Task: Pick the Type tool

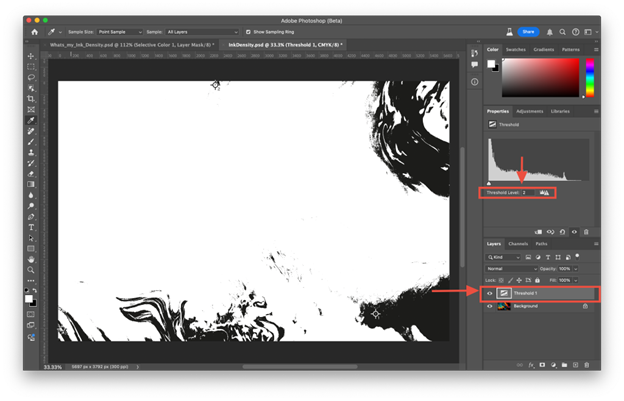Action: 31,227
